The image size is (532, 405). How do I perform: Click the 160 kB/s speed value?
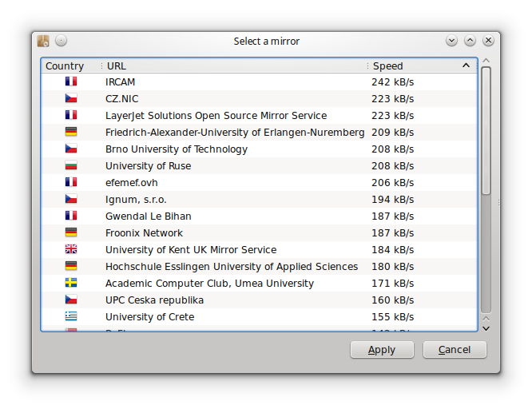click(392, 300)
